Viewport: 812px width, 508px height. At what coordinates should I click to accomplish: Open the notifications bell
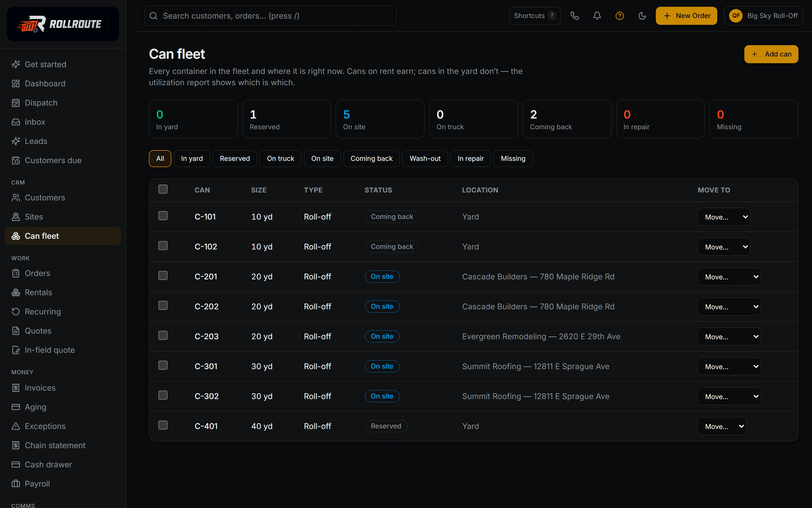[597, 16]
